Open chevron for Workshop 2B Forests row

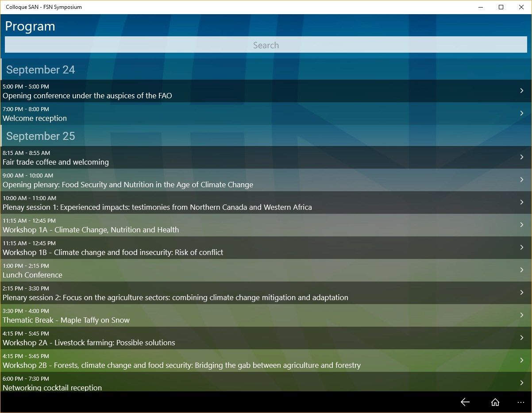522,360
